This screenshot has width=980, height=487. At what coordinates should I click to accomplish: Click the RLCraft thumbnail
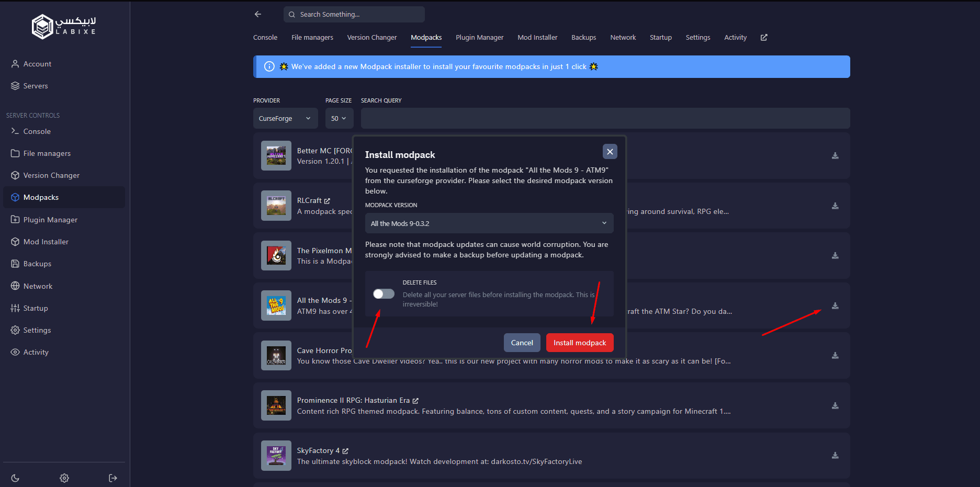click(276, 206)
